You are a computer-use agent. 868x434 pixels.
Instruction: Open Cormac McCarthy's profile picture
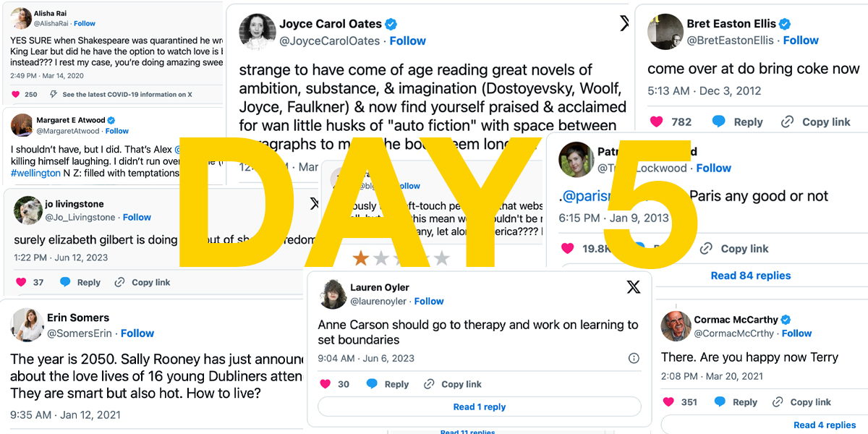tap(676, 325)
